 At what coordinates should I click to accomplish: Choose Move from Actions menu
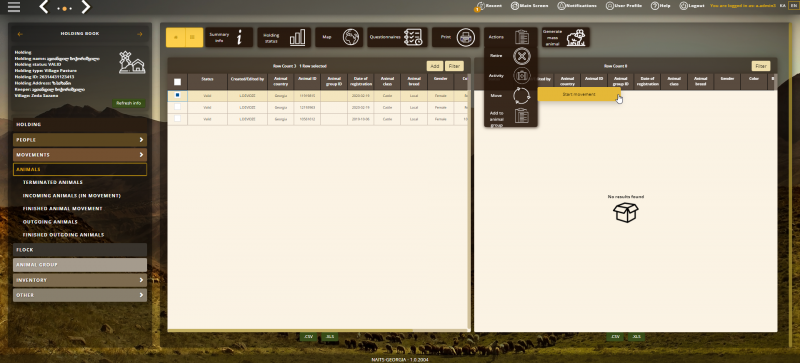pyautogui.click(x=511, y=95)
